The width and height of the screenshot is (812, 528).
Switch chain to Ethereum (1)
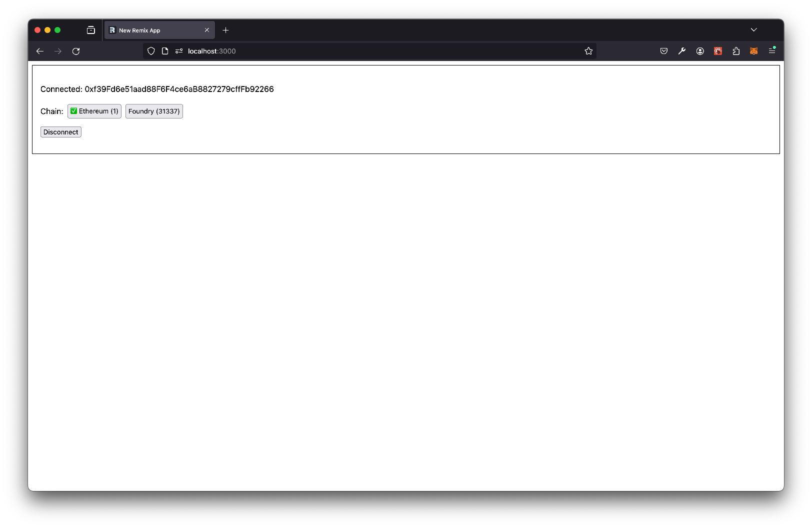pyautogui.click(x=94, y=111)
